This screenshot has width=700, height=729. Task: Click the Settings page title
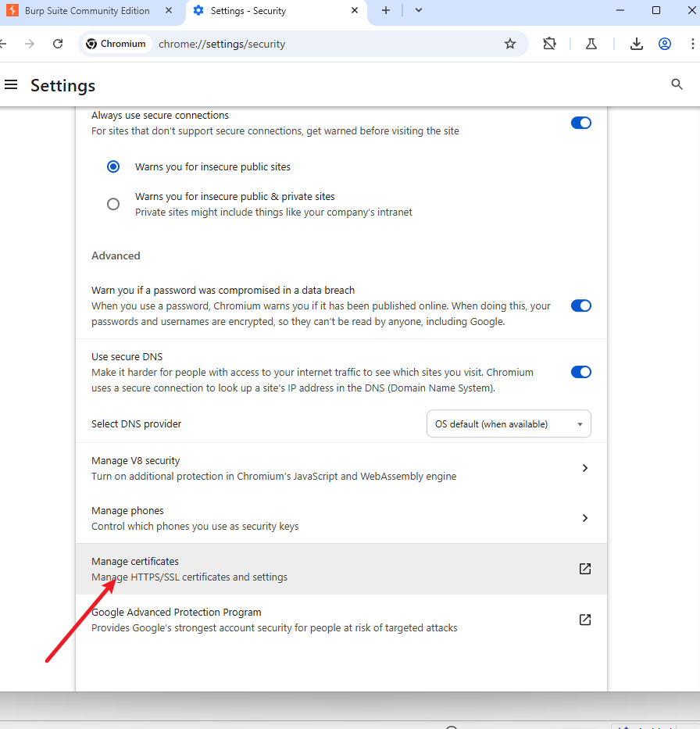(62, 85)
